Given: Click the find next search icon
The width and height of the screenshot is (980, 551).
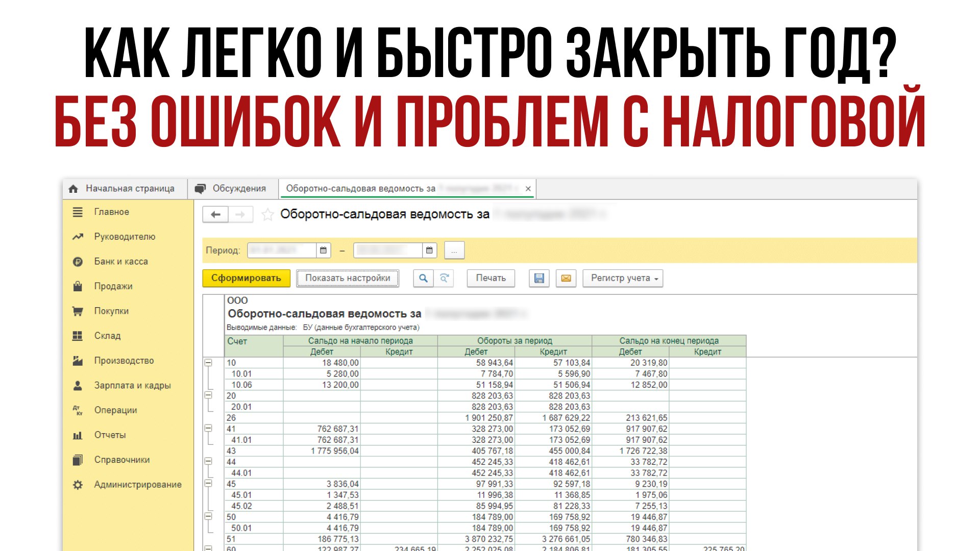Looking at the screenshot, I should coord(444,278).
